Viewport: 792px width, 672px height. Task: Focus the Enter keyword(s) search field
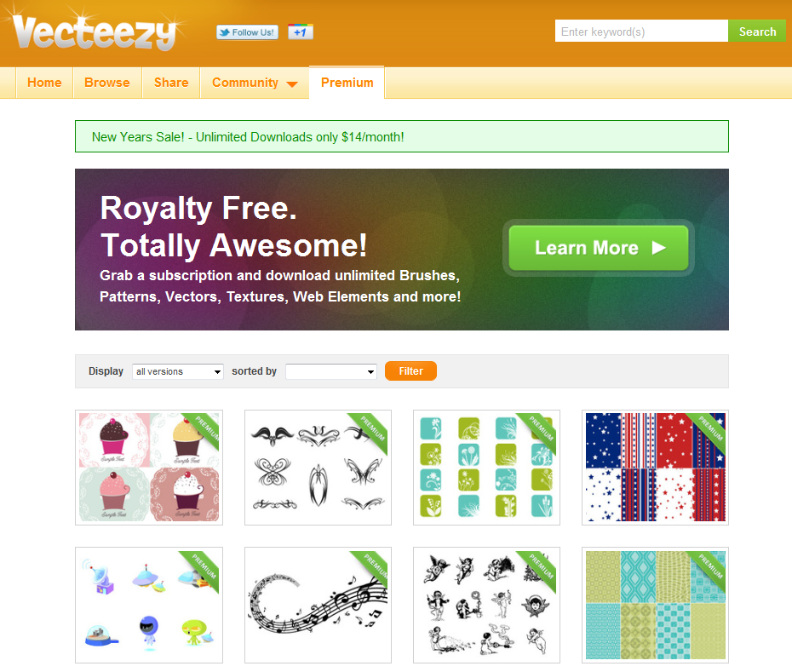coord(641,32)
